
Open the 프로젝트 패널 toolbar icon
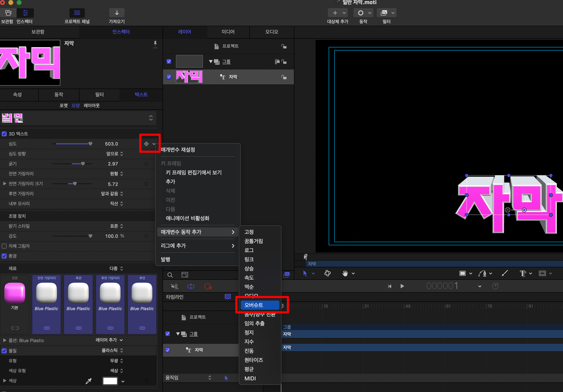(77, 13)
